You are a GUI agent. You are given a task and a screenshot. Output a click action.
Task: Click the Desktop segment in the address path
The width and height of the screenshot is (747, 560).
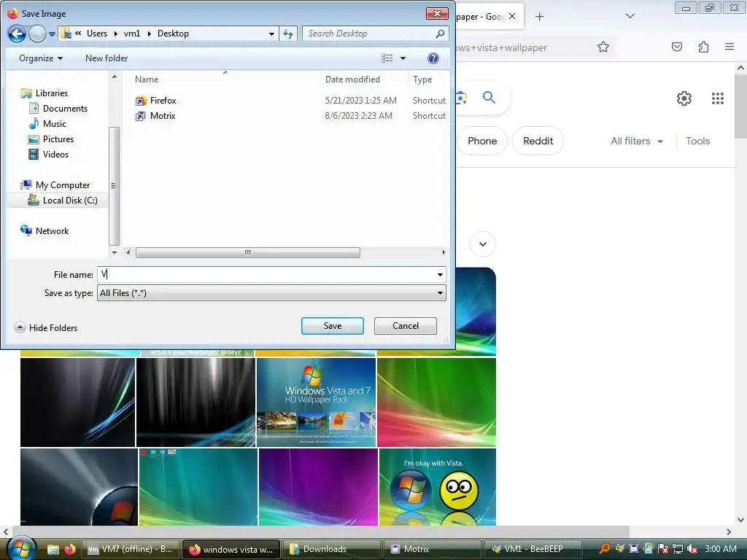tap(173, 34)
